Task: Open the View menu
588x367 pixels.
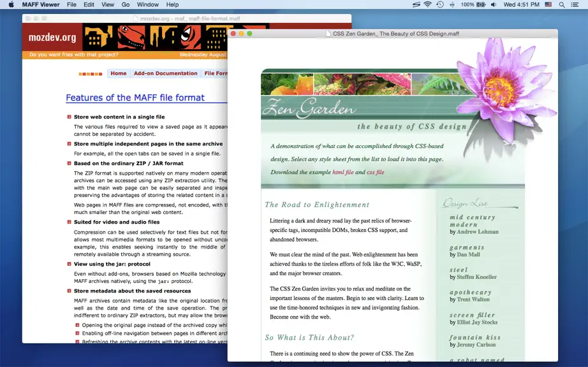Action: click(x=108, y=4)
